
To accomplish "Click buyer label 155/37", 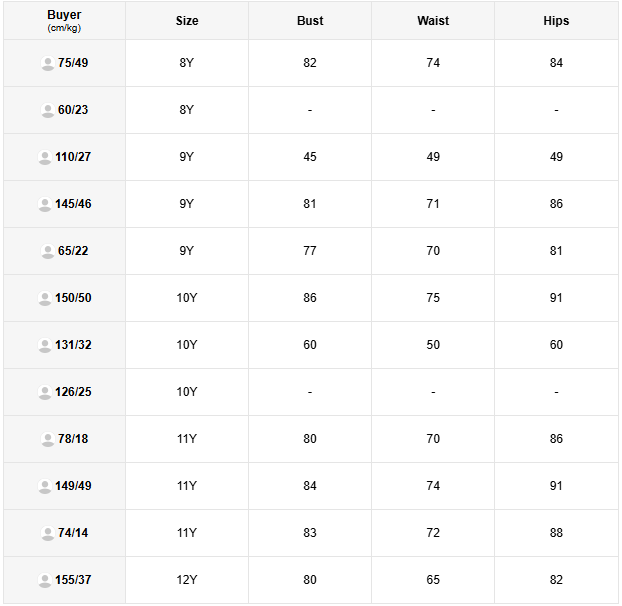I will 73,580.
